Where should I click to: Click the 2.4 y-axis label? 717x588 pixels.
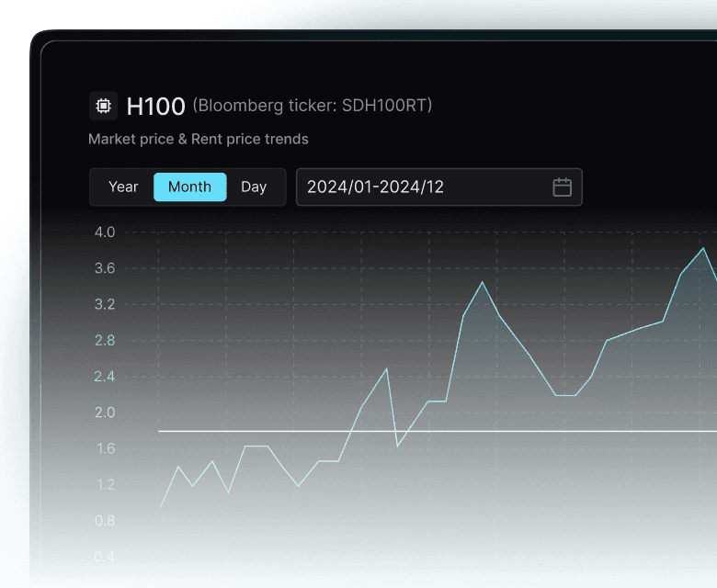105,377
